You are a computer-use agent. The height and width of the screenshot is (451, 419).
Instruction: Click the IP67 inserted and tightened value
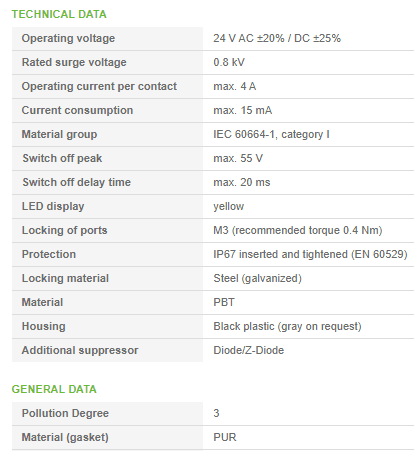coord(310,254)
